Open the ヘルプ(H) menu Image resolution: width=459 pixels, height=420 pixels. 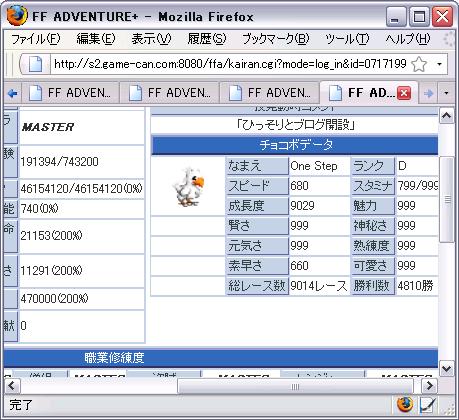point(408,39)
